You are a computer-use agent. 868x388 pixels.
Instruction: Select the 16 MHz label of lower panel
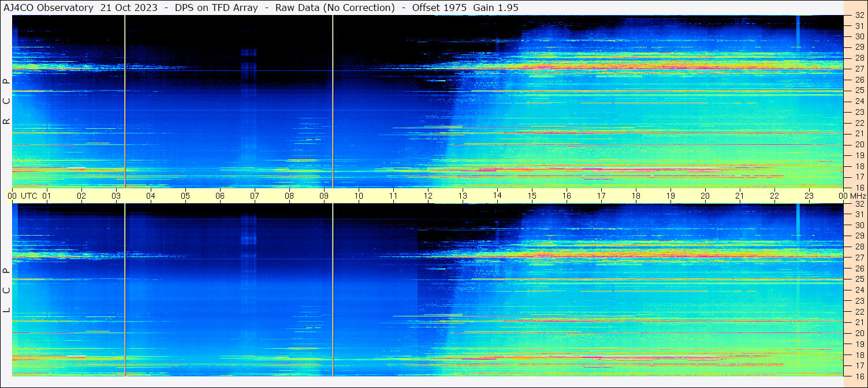[x=859, y=376]
